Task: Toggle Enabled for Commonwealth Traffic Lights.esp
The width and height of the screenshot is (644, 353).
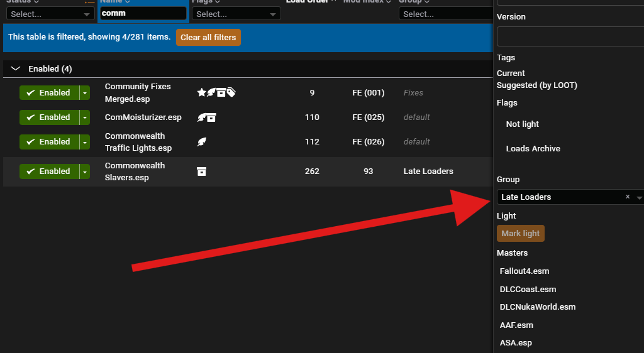Action: (x=49, y=142)
